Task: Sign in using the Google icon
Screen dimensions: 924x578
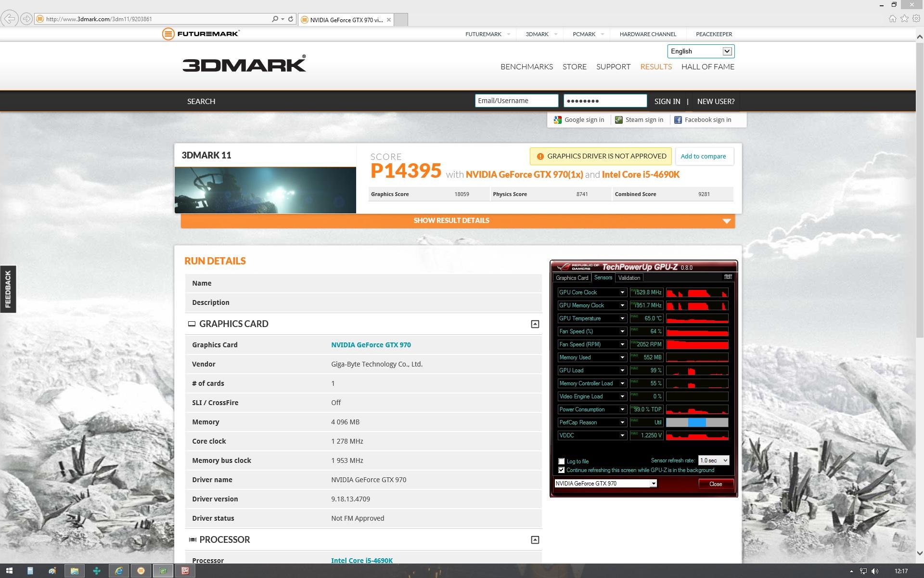Action: pos(558,120)
